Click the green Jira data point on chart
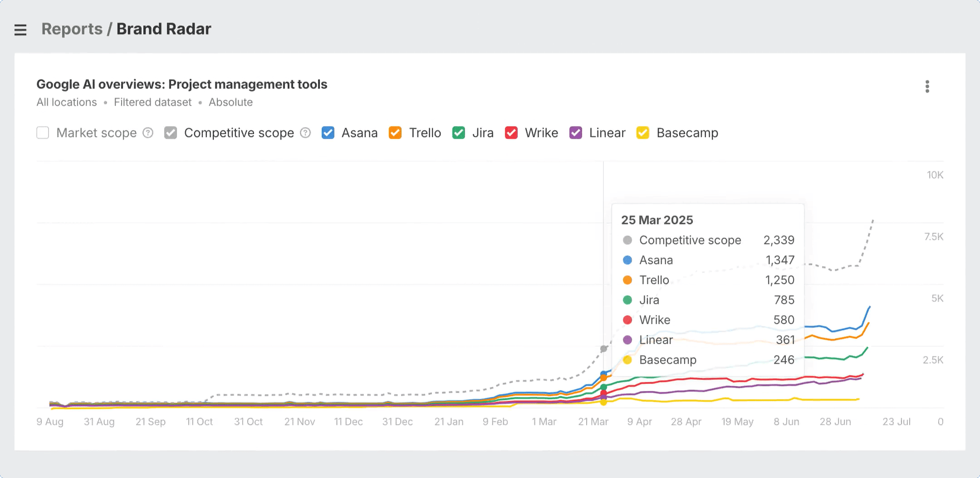The width and height of the screenshot is (980, 478). coord(603,387)
